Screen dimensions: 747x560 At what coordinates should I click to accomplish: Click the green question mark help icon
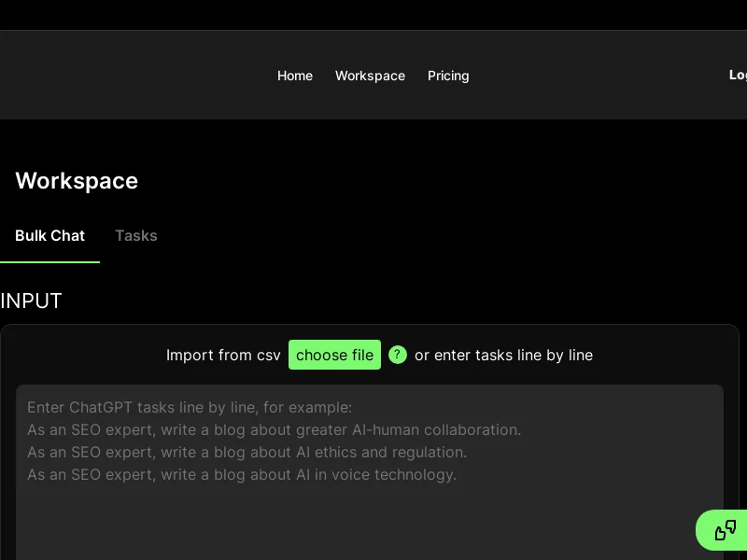(398, 355)
